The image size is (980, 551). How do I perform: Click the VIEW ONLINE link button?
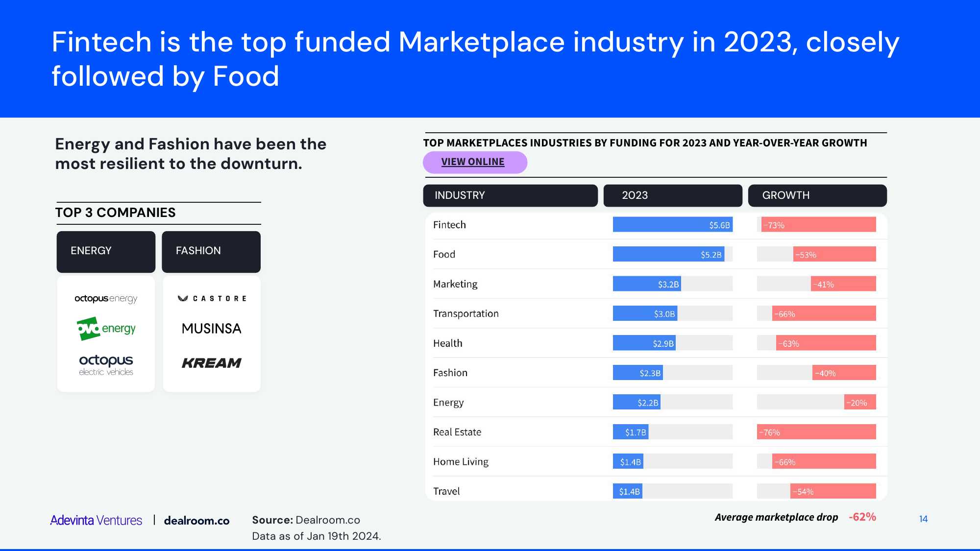click(473, 162)
